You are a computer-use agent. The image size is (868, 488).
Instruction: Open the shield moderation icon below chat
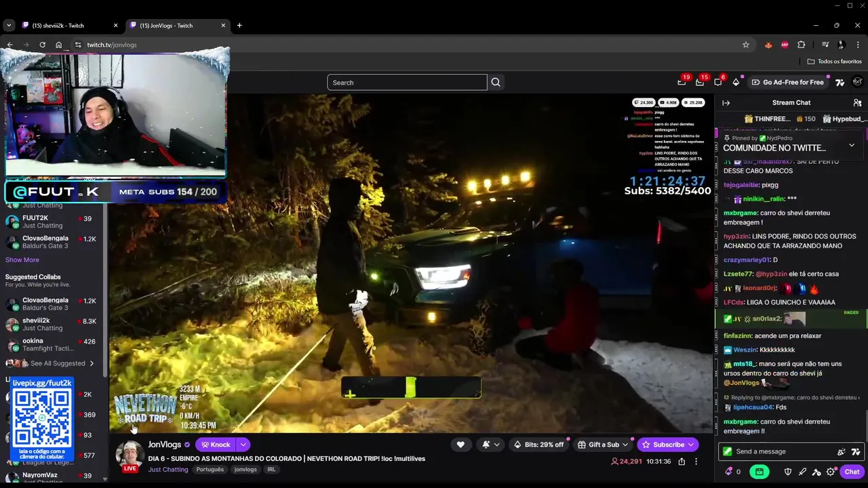click(788, 472)
